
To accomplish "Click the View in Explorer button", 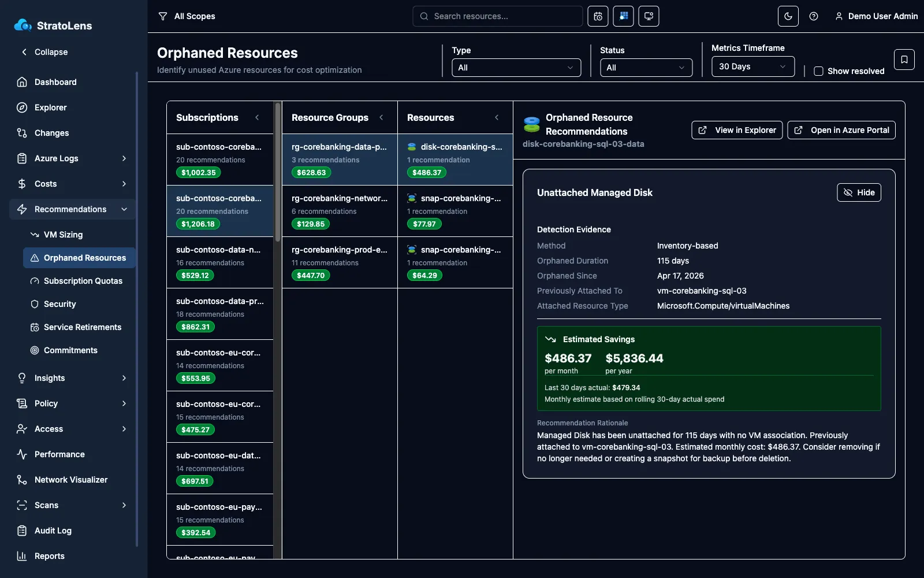I will pos(737,130).
